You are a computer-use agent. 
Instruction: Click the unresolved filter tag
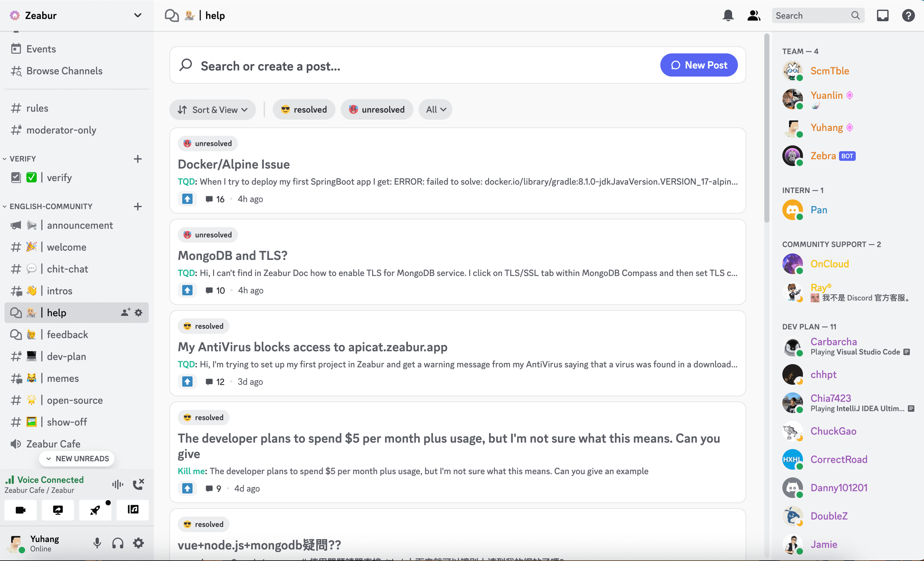(376, 109)
